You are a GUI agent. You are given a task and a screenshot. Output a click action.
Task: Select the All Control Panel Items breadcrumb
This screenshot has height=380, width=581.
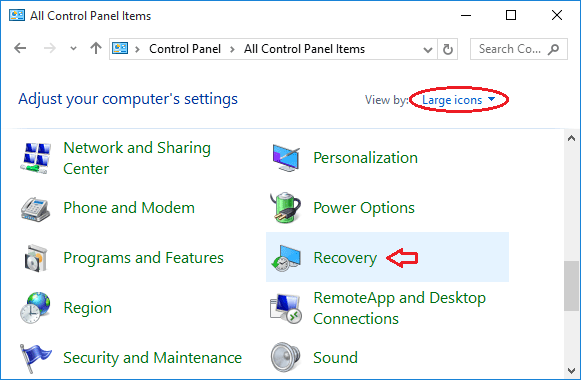pyautogui.click(x=304, y=49)
